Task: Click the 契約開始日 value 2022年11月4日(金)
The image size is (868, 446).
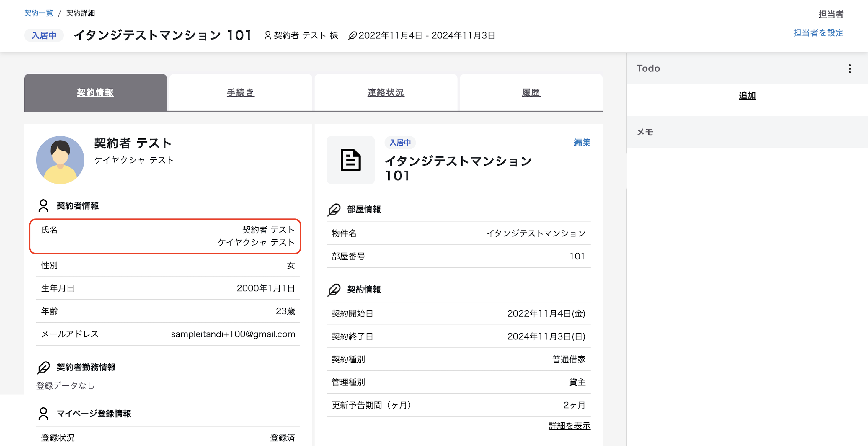Action: 546,313
